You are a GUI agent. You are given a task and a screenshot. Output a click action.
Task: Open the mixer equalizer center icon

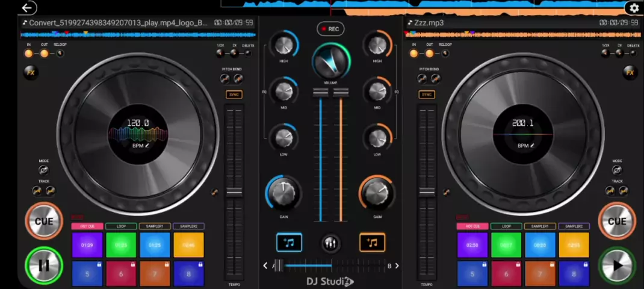[x=330, y=243]
